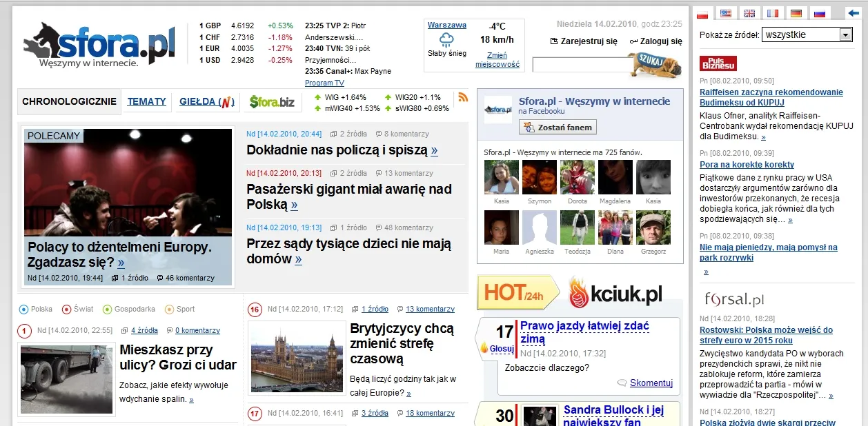Open the article numbered 16 badge

pos(255,310)
